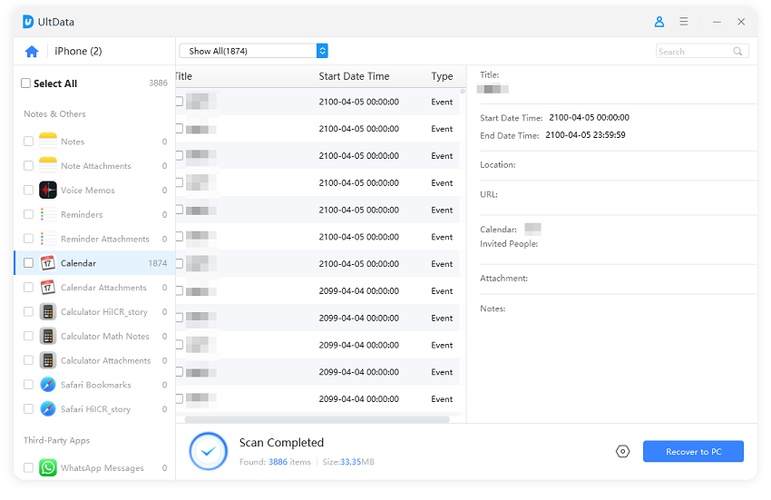Sort by the Start Date Time column header
The width and height of the screenshot is (771, 500).
pyautogui.click(x=354, y=76)
